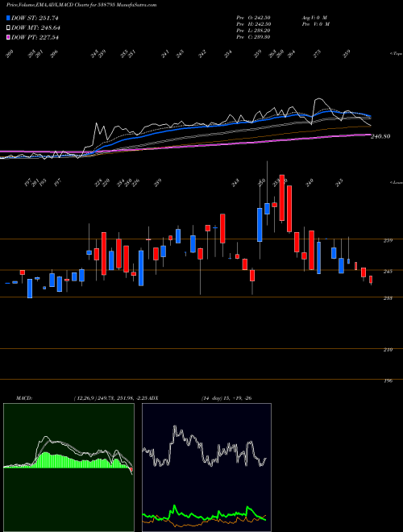Click the 'Pre C: 239.30' value
This screenshot has width=403, height=532.
point(253,37)
